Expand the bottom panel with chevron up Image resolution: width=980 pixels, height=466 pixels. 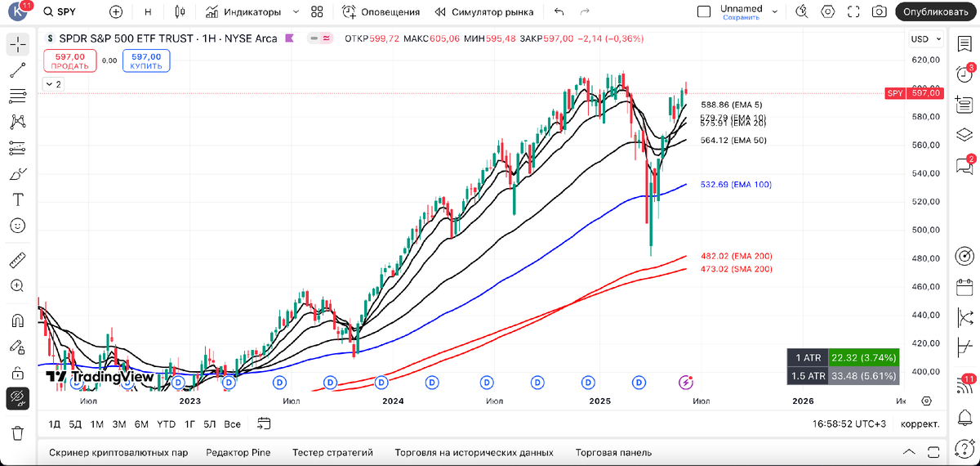[x=909, y=452]
